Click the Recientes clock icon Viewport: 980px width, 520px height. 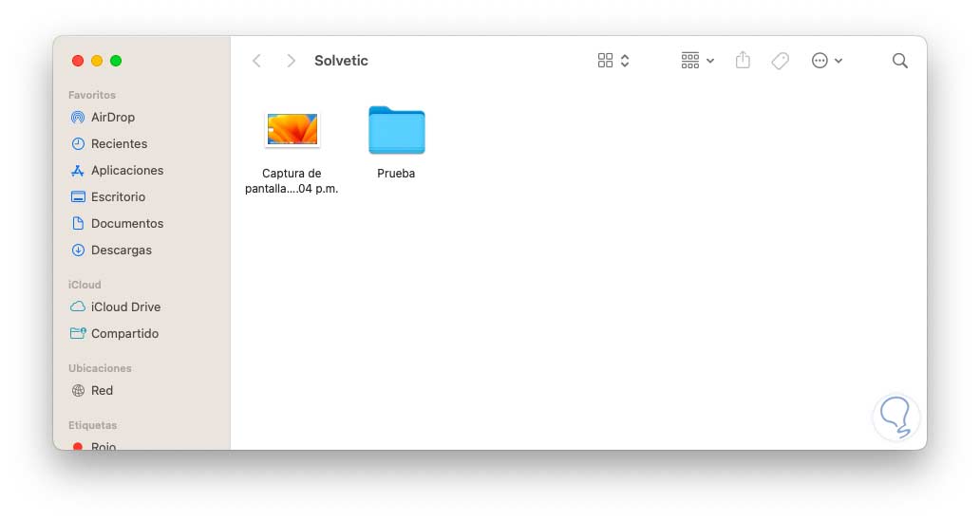click(78, 143)
